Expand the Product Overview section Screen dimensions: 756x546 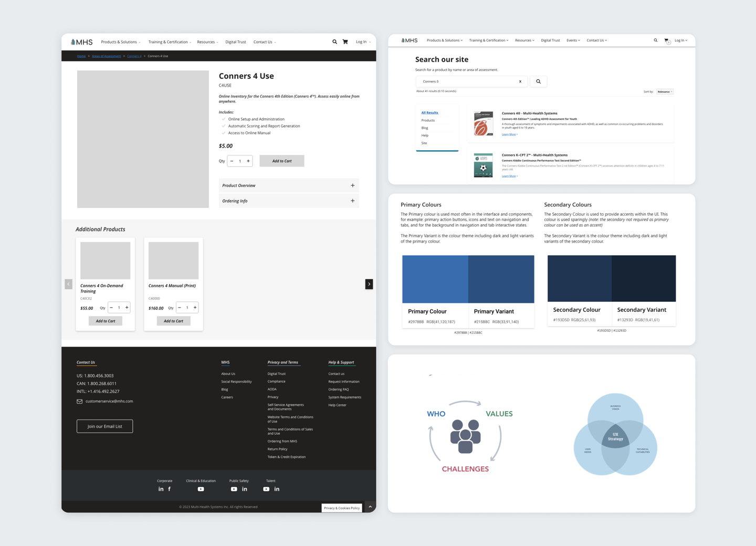pyautogui.click(x=289, y=185)
